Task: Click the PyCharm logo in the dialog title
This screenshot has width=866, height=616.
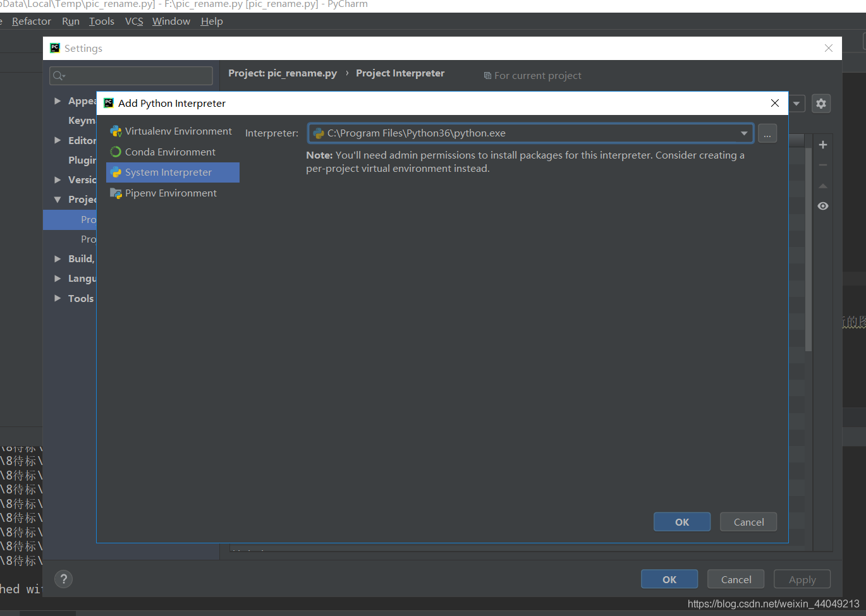Action: (x=107, y=102)
